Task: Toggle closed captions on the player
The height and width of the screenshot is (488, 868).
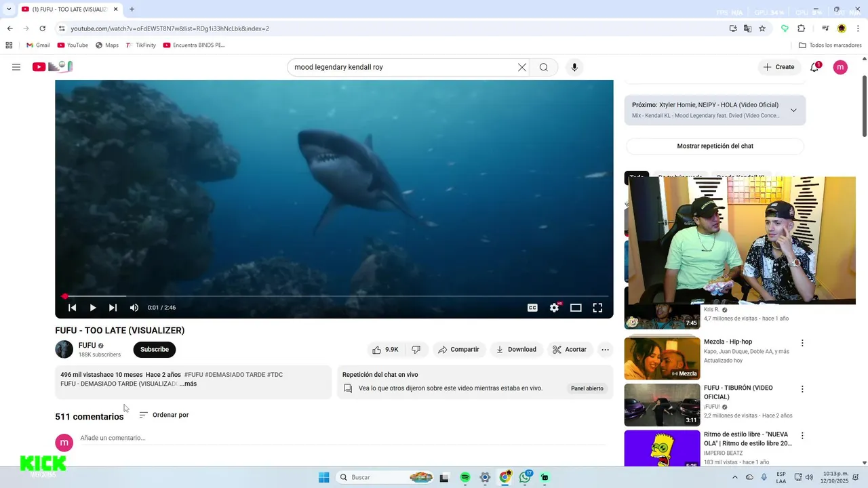Action: pyautogui.click(x=532, y=308)
